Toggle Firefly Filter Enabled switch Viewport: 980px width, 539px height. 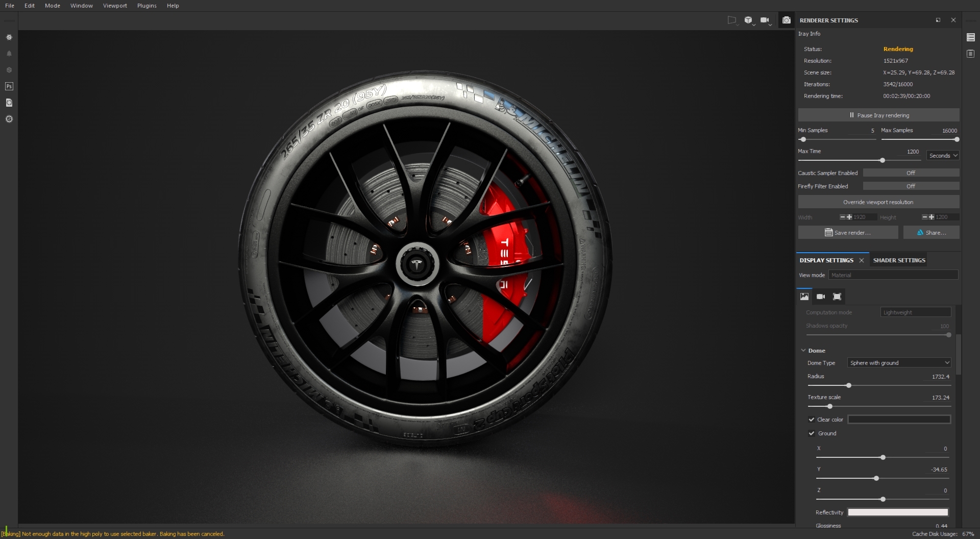(x=911, y=186)
